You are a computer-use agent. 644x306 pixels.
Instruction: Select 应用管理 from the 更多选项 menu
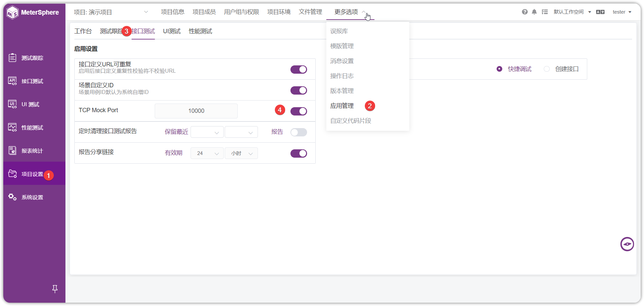342,106
